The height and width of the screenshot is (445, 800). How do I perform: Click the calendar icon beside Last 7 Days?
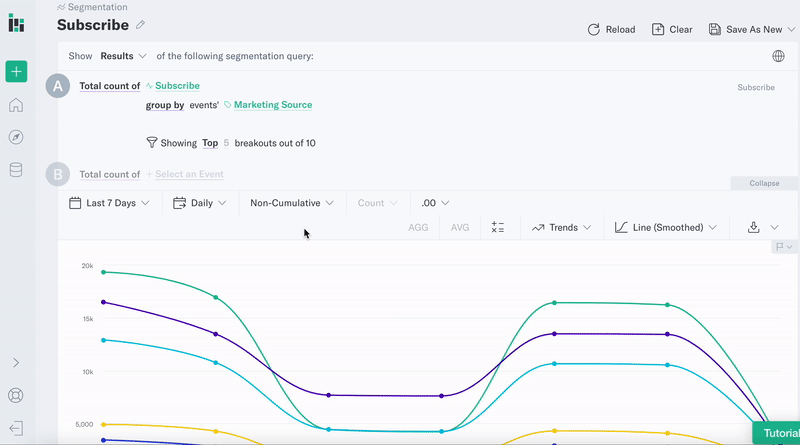coord(75,203)
